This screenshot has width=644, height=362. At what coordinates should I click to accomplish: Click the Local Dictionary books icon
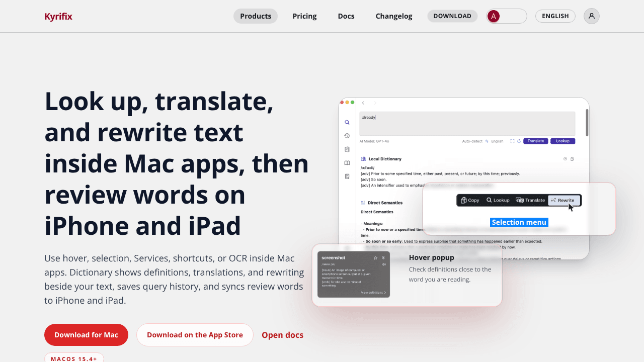tap(363, 159)
